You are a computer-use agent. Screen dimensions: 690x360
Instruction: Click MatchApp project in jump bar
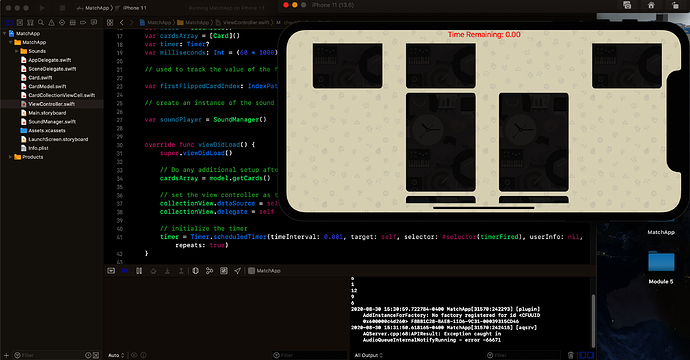(155, 22)
